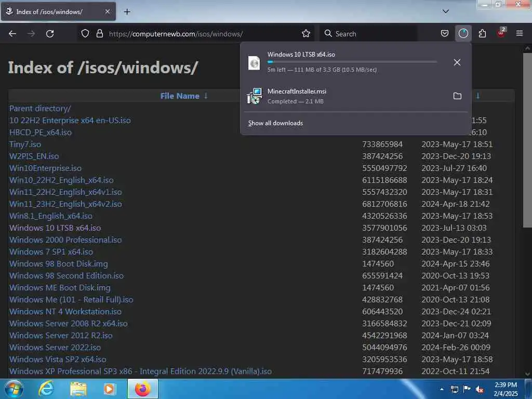The width and height of the screenshot is (532, 399).
Task: Close the Index of /isos/windows/ tab
Action: pos(107,11)
